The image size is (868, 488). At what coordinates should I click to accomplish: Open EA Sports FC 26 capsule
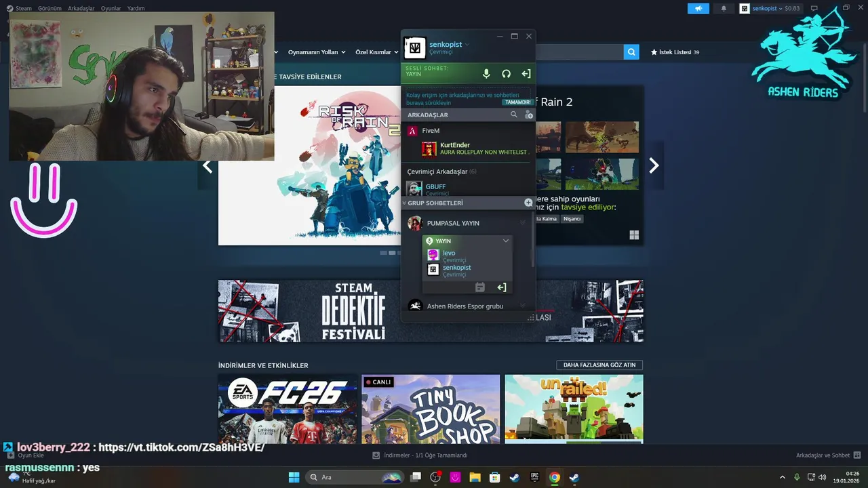pyautogui.click(x=288, y=409)
